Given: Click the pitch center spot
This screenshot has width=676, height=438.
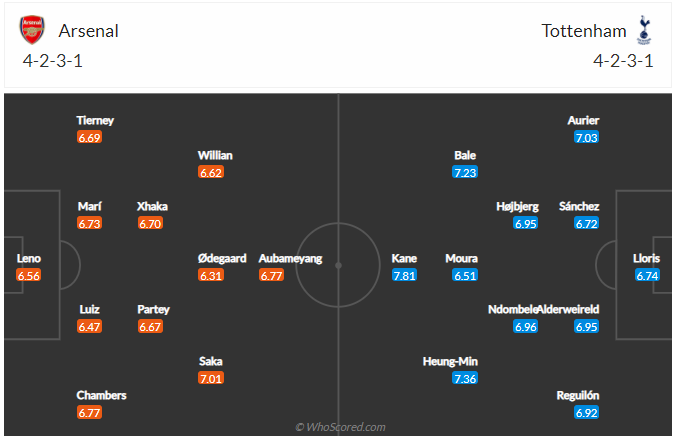Looking at the screenshot, I should [338, 266].
